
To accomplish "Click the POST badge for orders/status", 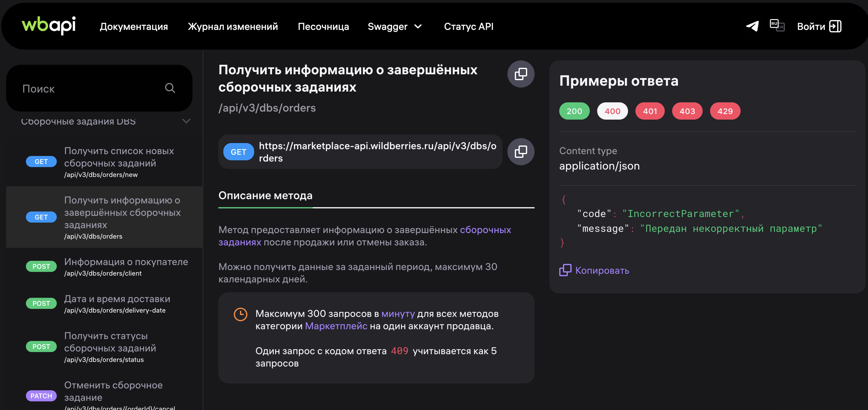I will click(x=41, y=347).
